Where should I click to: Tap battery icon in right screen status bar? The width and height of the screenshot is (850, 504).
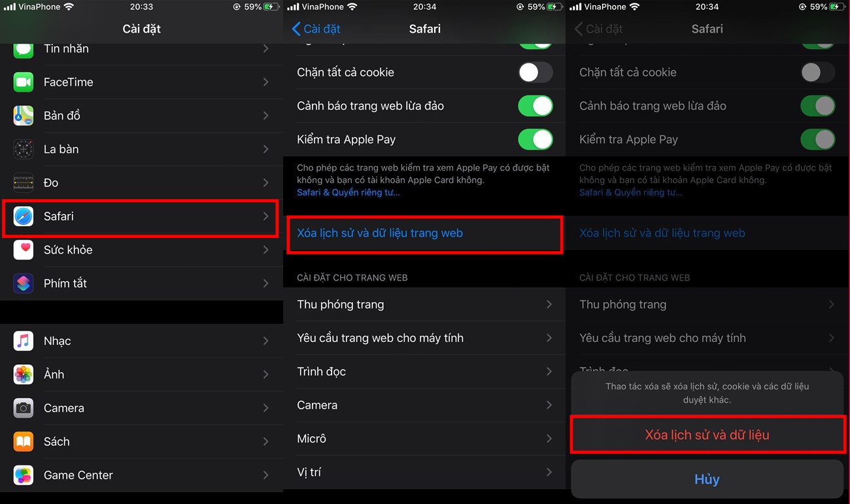[837, 7]
